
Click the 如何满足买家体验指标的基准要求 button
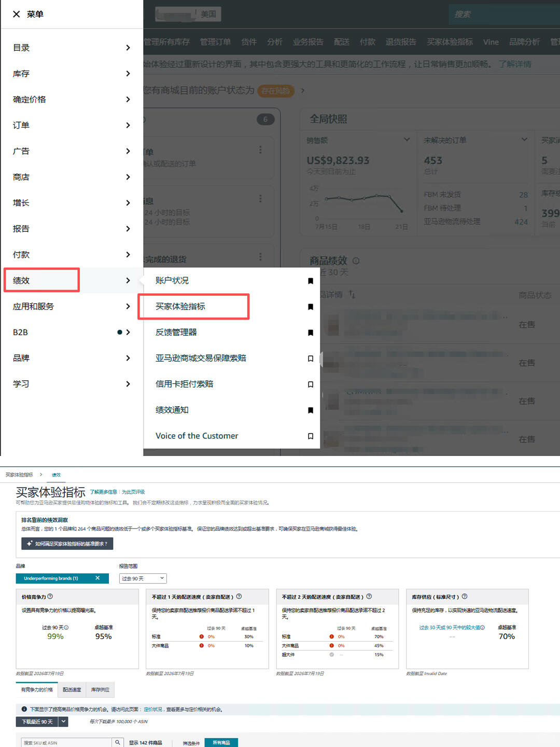tap(67, 544)
